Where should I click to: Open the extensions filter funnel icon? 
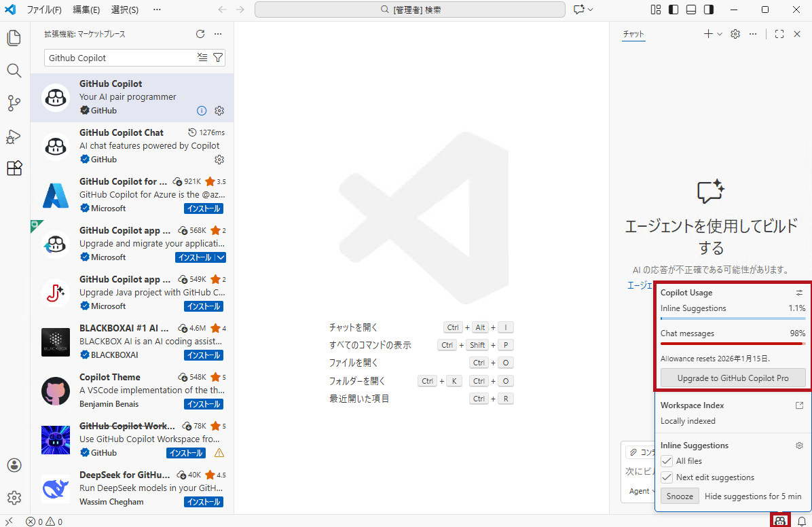[x=218, y=58]
